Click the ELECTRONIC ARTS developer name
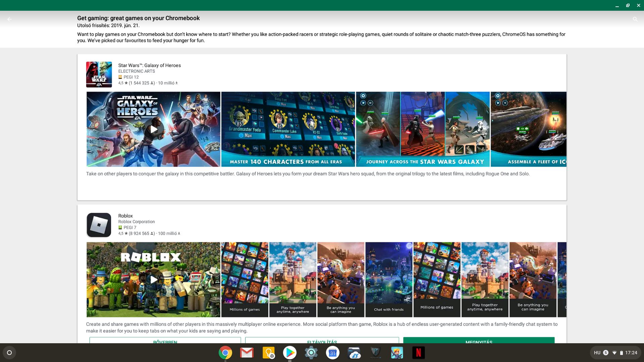644x362 pixels. click(x=137, y=71)
